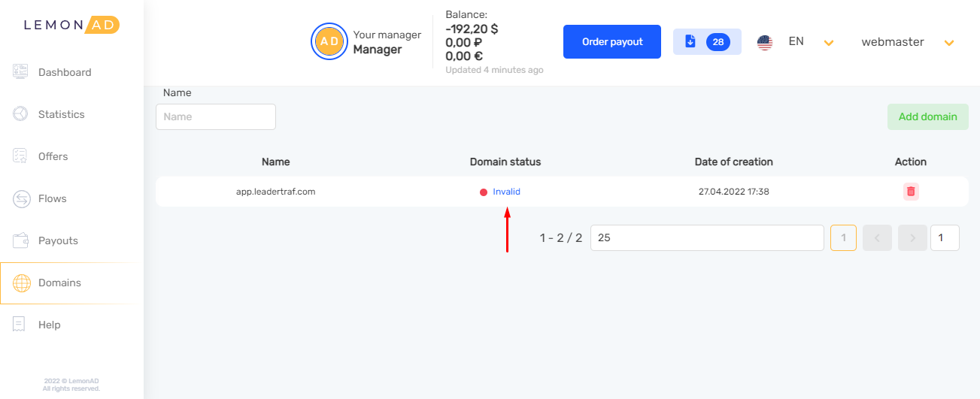Open the webmaster account dropdown
The width and height of the screenshot is (980, 399).
click(948, 43)
